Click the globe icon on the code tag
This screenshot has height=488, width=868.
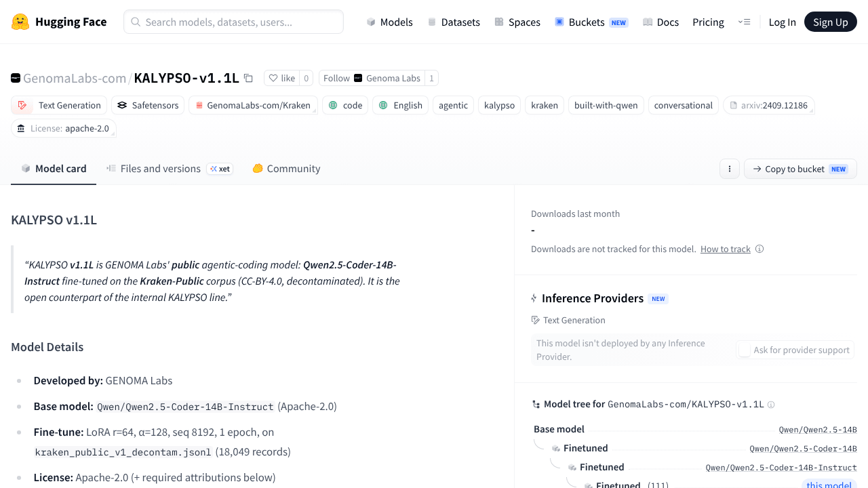pyautogui.click(x=333, y=105)
